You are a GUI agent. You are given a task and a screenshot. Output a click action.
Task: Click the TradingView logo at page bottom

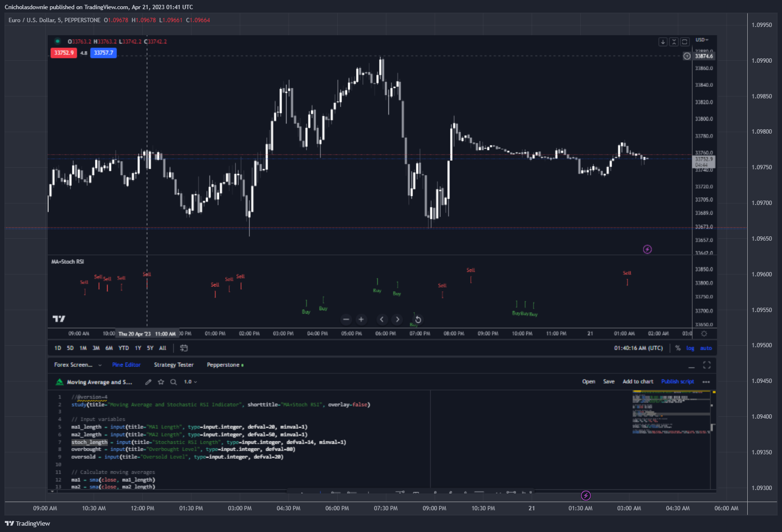27,523
